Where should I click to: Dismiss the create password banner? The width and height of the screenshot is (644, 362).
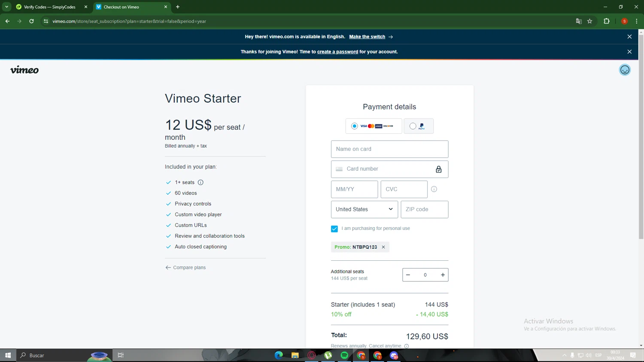629,52
